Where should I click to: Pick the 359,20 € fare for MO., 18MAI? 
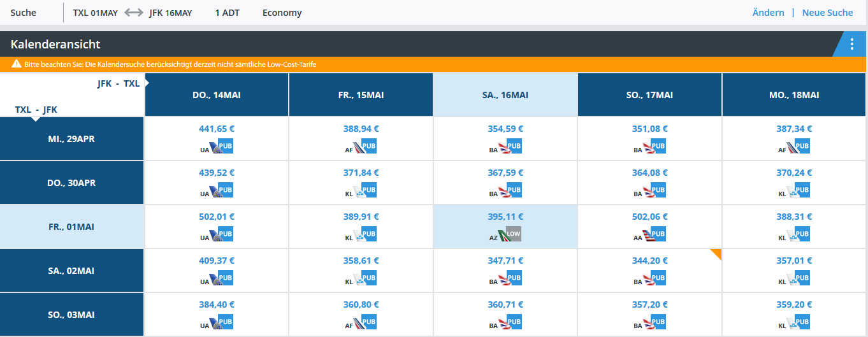793,305
